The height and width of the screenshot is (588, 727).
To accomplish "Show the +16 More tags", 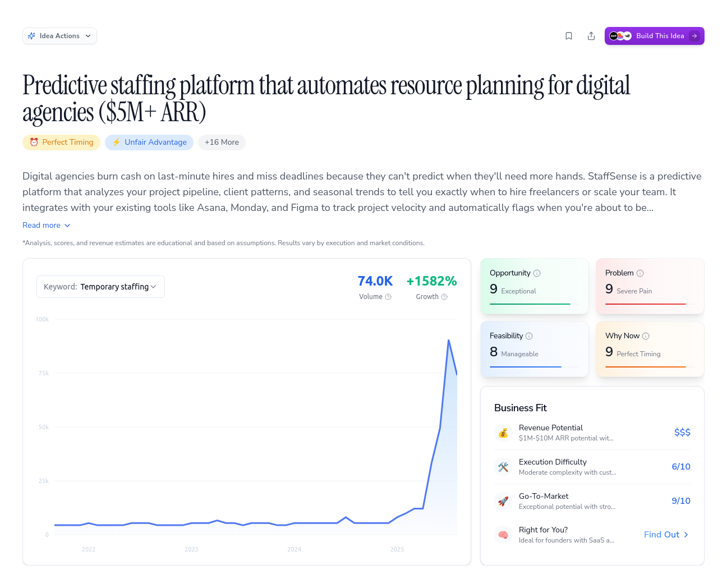I will [x=222, y=143].
